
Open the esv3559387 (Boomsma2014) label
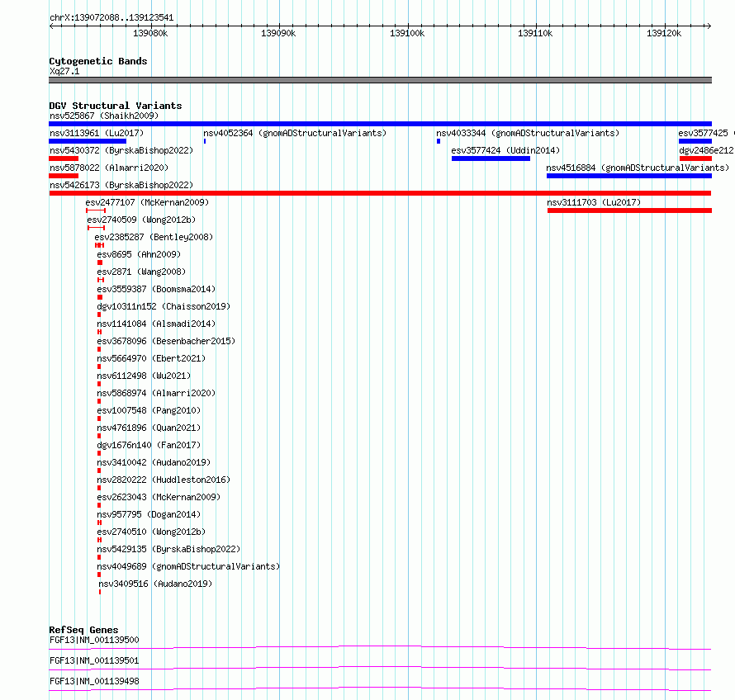tap(156, 289)
